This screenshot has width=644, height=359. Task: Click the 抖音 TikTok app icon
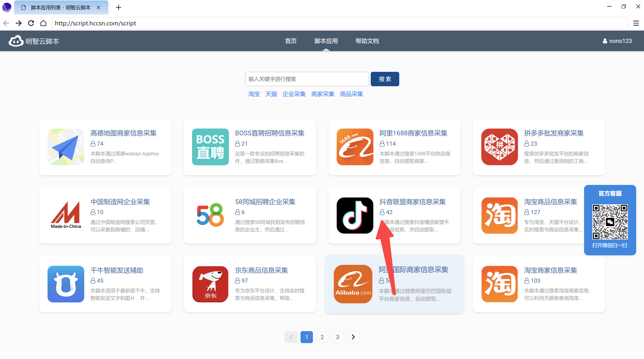coord(355,215)
